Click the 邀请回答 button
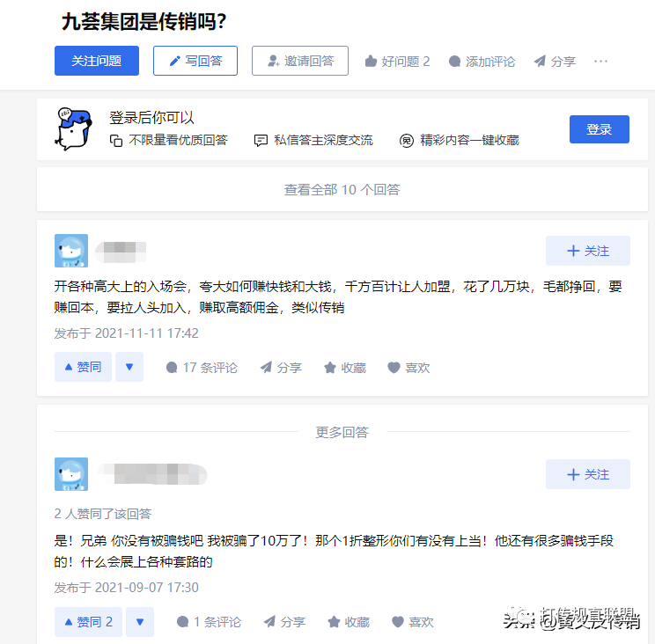Screen dimensions: 655x644 coord(300,61)
